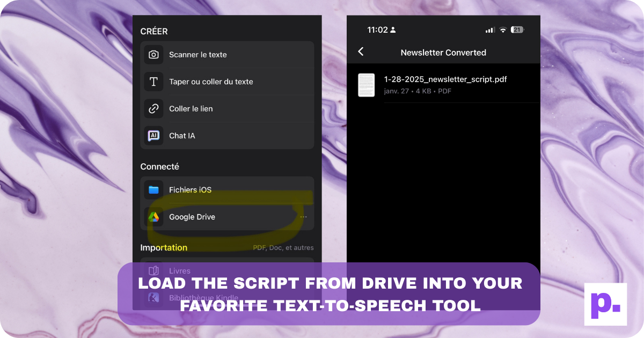Screen dimensions: 644x338
Task: Go back using the Newsletter Converted back chevron
Action: 361,52
